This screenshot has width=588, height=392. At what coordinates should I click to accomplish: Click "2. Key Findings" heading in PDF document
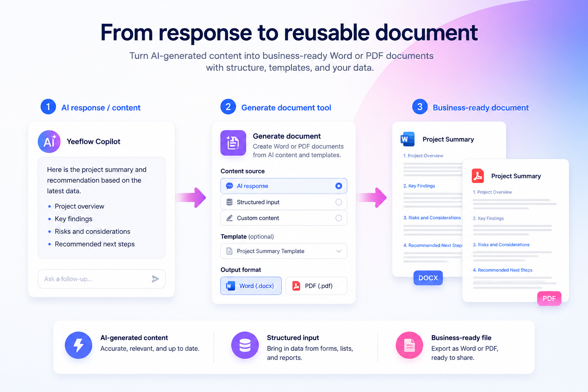[x=488, y=219]
